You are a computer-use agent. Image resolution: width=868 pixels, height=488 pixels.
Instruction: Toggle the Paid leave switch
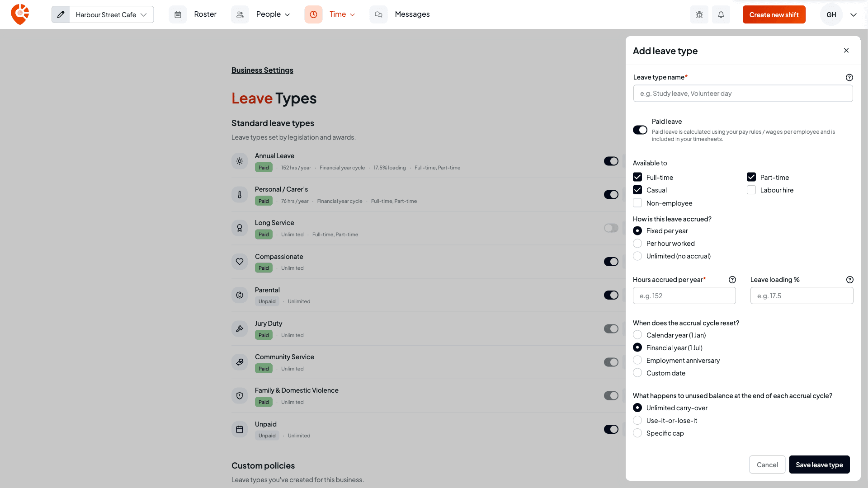640,130
